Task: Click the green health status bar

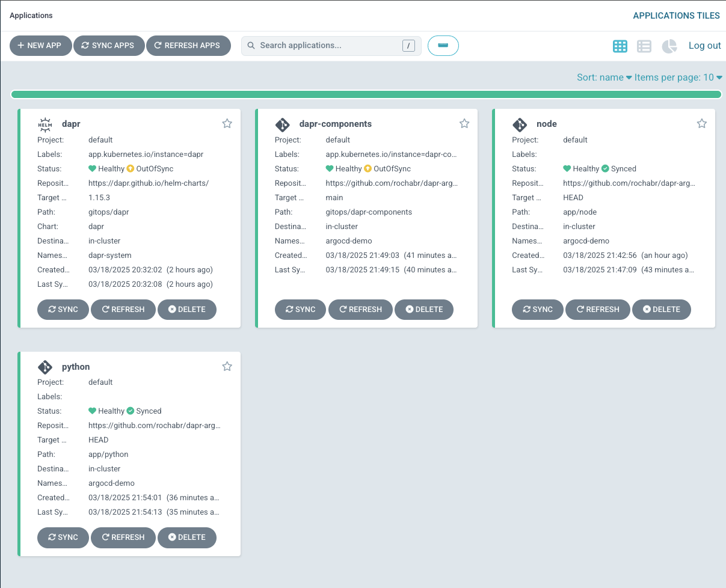Action: click(366, 94)
